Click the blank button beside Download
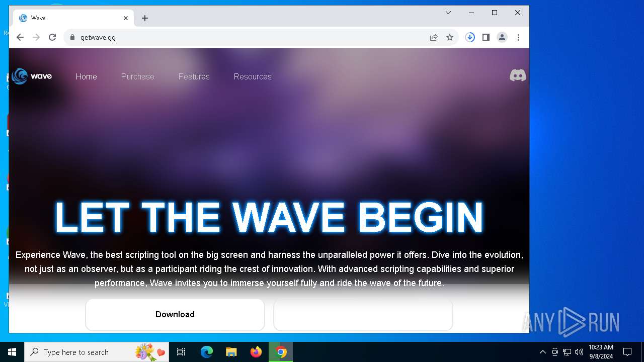 pos(363,315)
